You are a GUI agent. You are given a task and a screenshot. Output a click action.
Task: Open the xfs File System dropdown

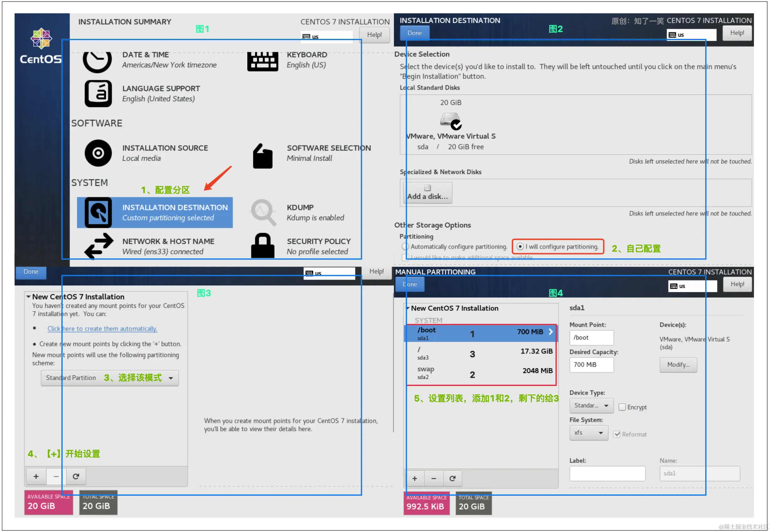[589, 433]
